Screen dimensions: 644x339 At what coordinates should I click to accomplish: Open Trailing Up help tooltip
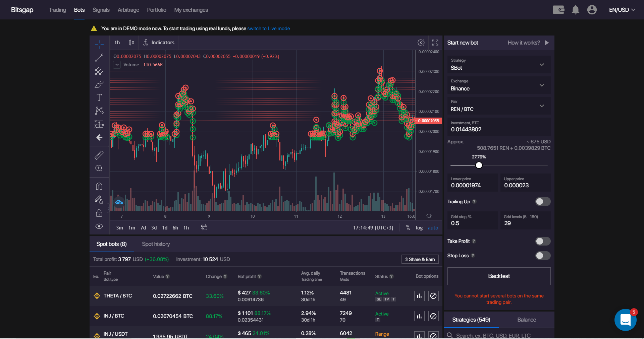click(x=474, y=202)
